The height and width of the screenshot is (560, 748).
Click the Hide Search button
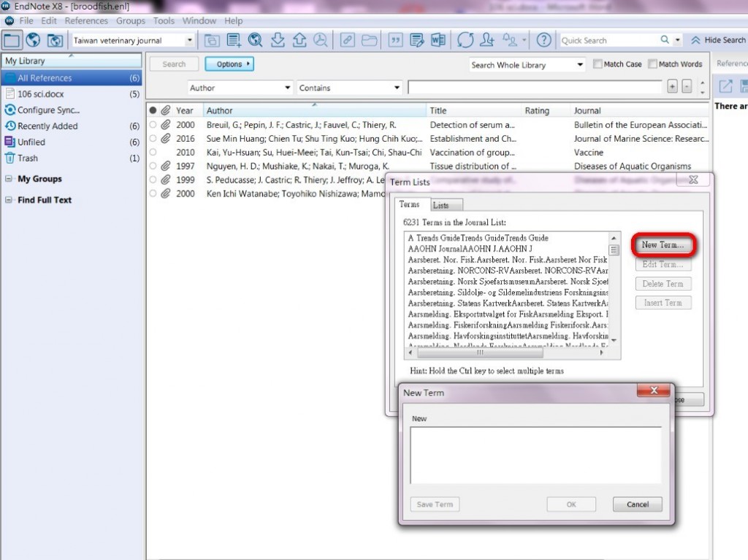click(x=717, y=40)
